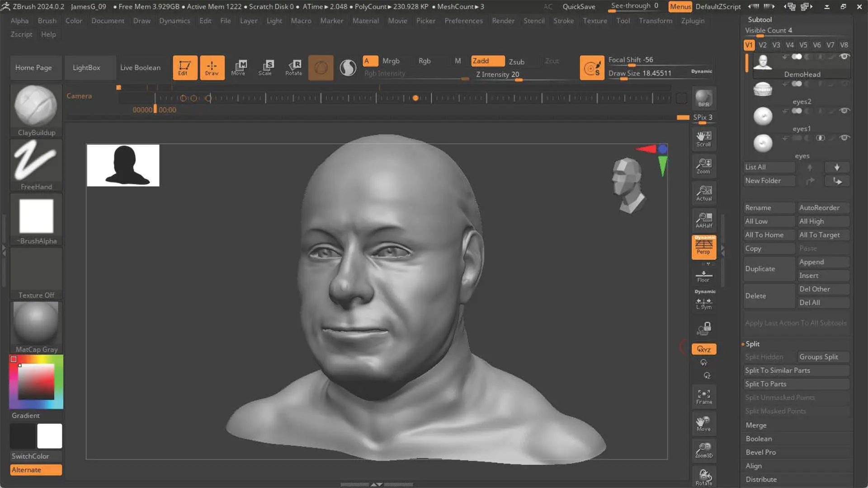
Task: Click the Scroll icon on the right shelf
Action: coord(703,139)
